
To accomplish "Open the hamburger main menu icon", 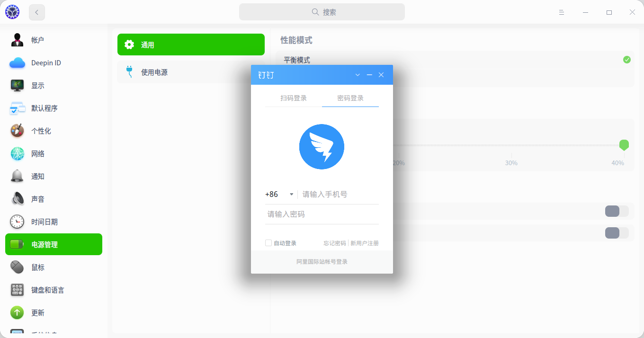I will point(562,12).
